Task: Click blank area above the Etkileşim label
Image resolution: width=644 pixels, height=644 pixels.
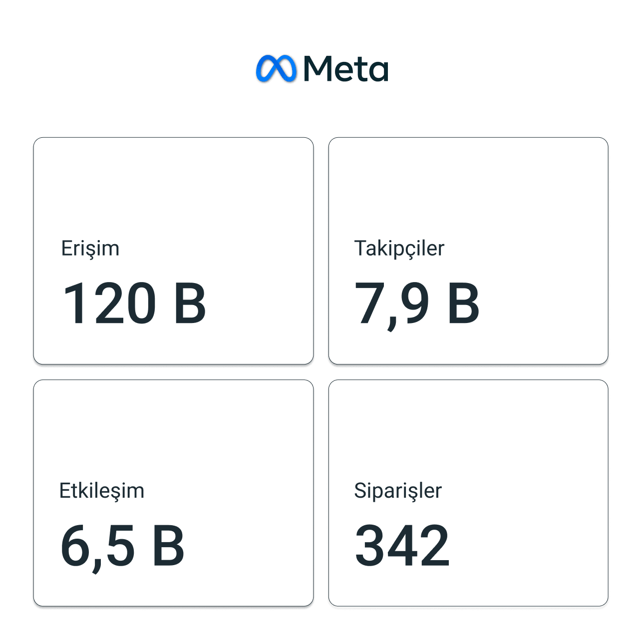Action: (173, 429)
